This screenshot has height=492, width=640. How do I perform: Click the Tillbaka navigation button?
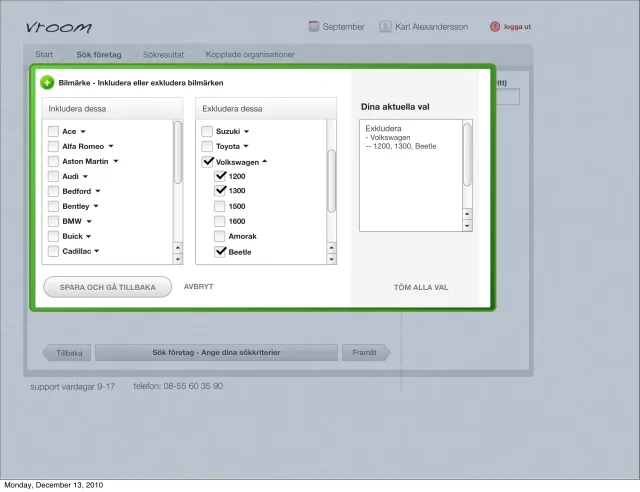pyautogui.click(x=67, y=353)
